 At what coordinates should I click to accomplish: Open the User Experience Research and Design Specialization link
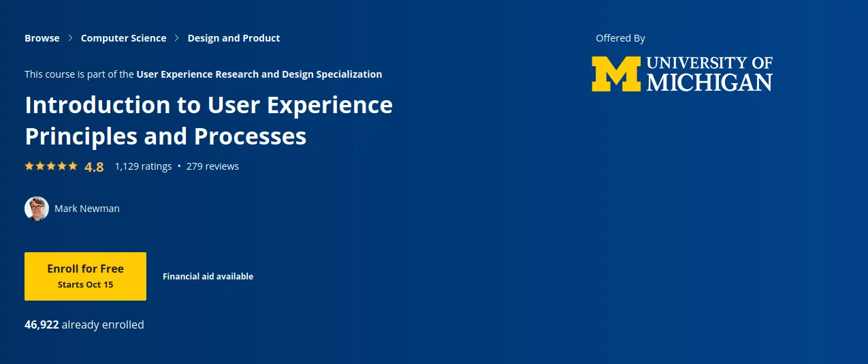coord(259,74)
